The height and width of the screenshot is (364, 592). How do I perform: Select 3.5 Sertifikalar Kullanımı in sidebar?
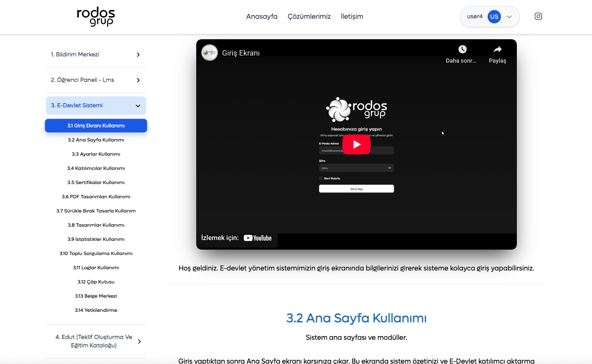point(96,182)
